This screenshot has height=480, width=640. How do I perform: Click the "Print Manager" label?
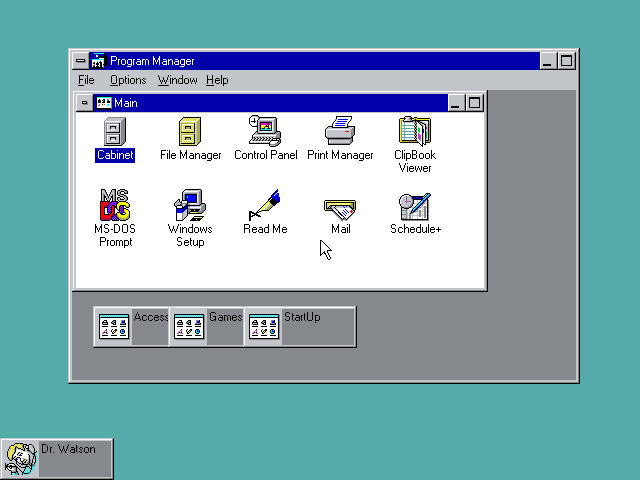pos(340,155)
